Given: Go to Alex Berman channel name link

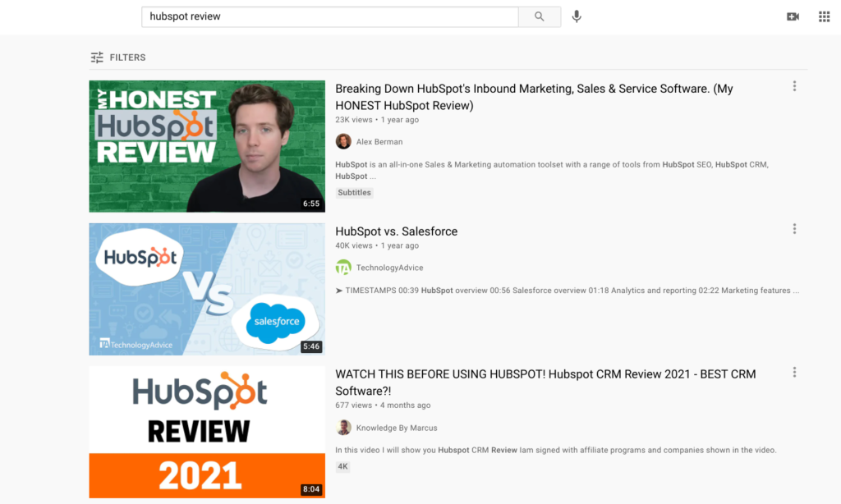Looking at the screenshot, I should [x=379, y=142].
